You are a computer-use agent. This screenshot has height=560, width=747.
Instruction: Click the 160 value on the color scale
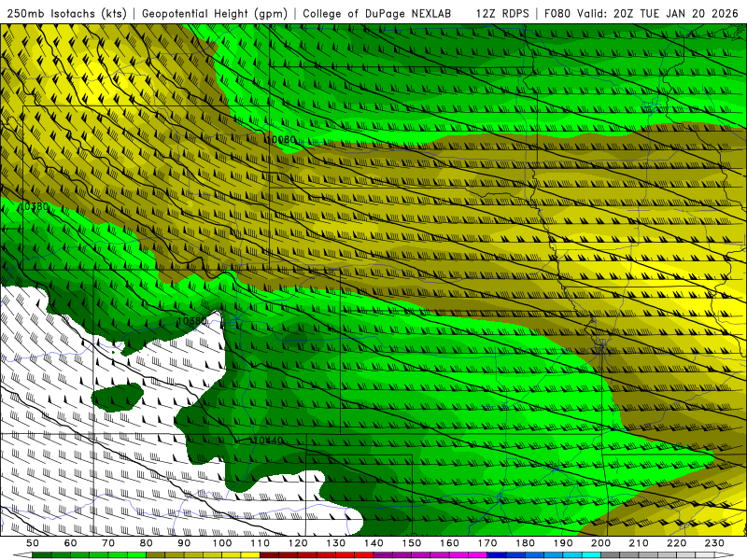449,543
